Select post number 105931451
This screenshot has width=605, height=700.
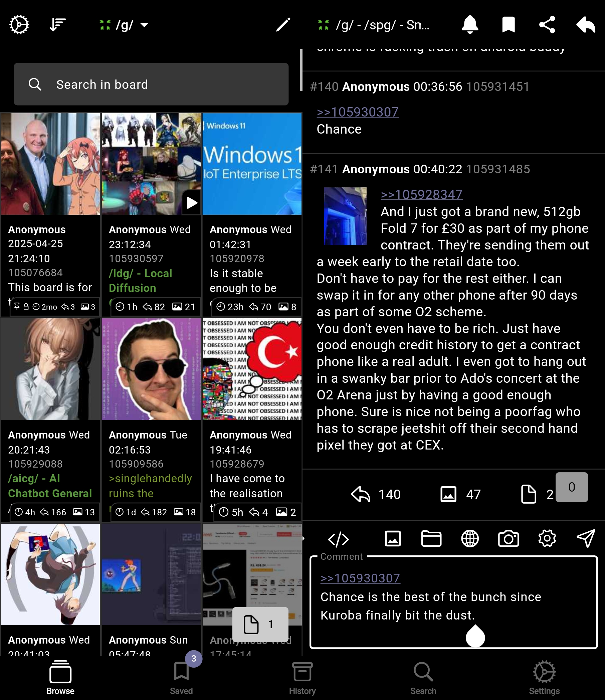pos(497,87)
